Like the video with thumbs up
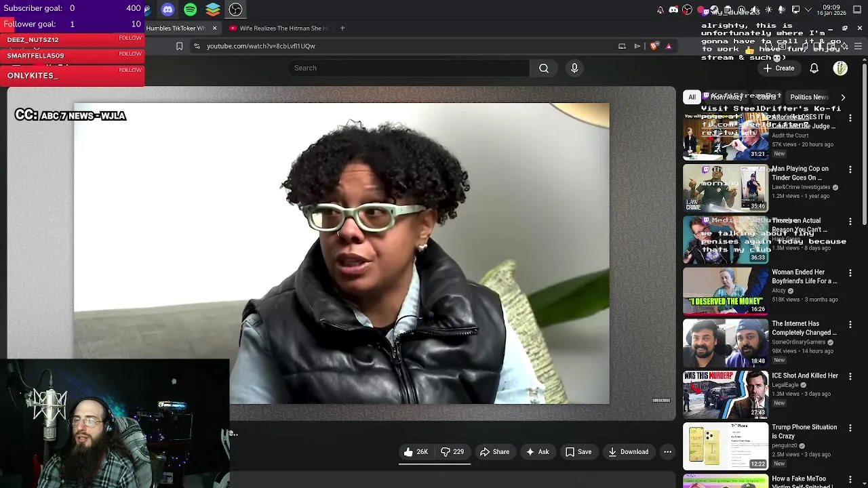The width and height of the screenshot is (868, 488). [x=408, y=452]
